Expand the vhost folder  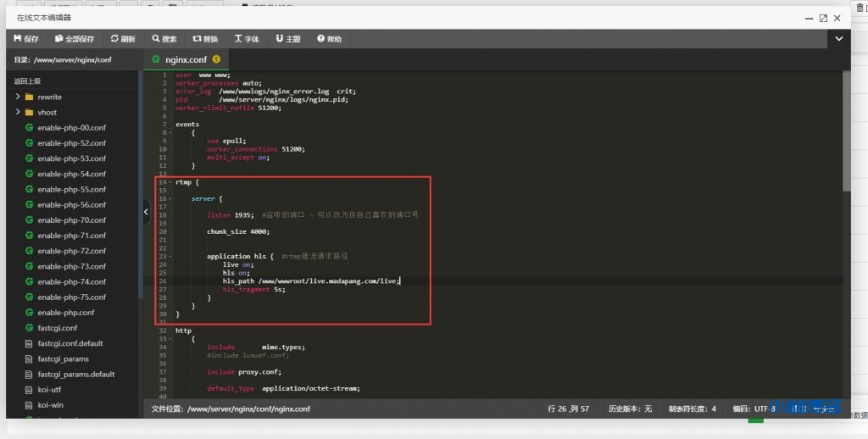tap(18, 112)
